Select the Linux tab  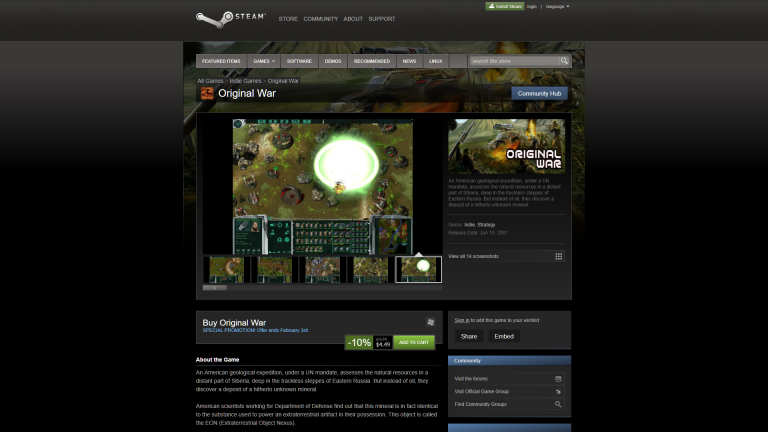click(x=435, y=61)
